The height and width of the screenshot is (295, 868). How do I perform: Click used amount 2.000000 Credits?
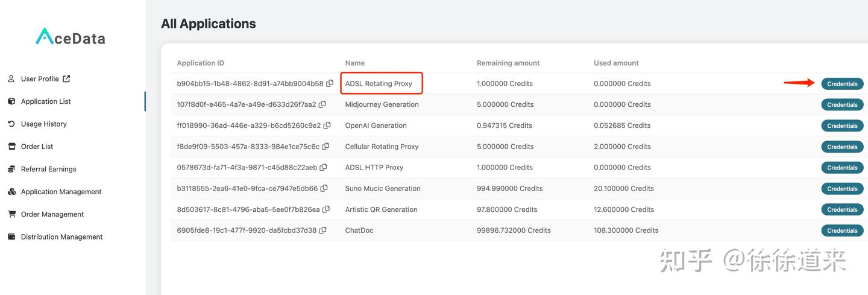[x=622, y=147]
